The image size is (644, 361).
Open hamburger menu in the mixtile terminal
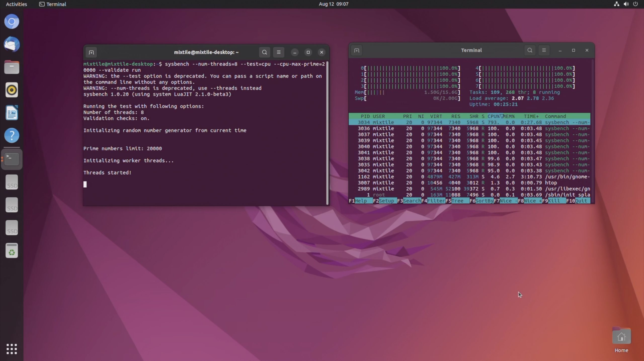(x=278, y=52)
